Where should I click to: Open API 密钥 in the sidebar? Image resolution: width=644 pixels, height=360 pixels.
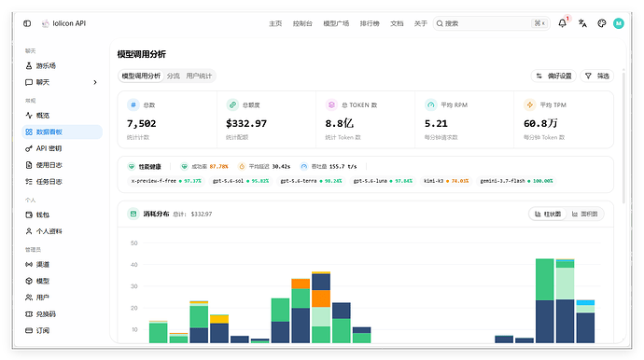click(x=62, y=148)
